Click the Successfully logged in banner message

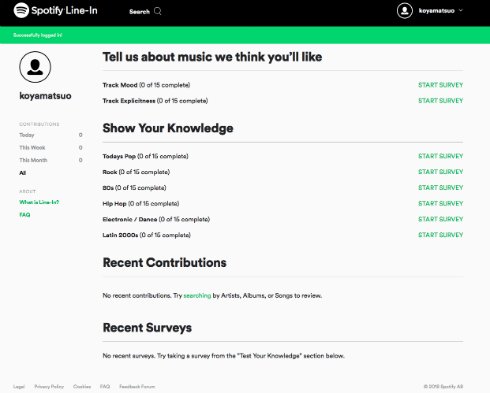point(38,35)
